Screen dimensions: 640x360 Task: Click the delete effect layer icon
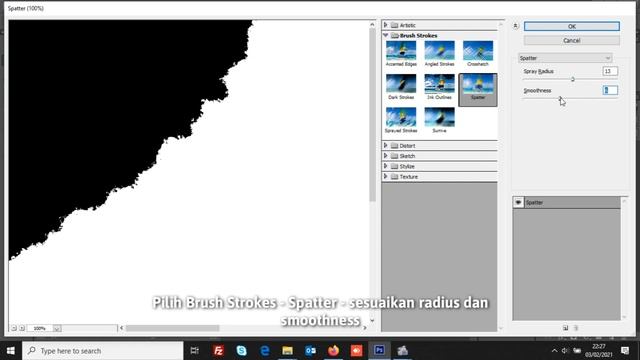(x=576, y=328)
